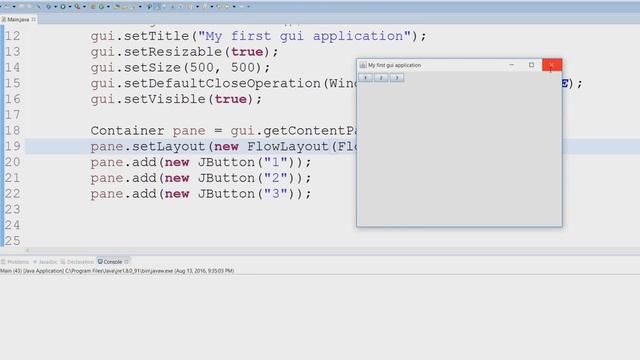This screenshot has height=360, width=640.
Task: Click button 1 in the gui window
Action: (365, 78)
